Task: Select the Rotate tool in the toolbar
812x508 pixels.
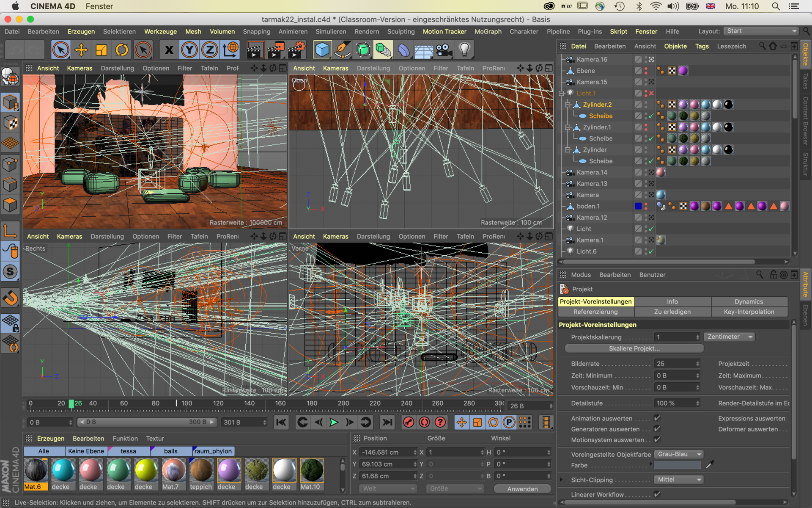Action: point(122,50)
